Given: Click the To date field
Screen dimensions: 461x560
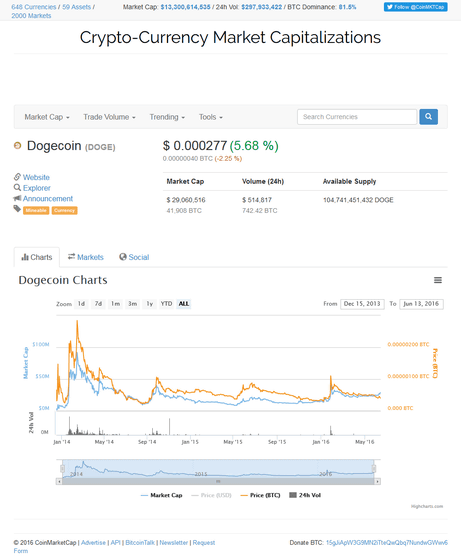Looking at the screenshot, I should tap(421, 304).
